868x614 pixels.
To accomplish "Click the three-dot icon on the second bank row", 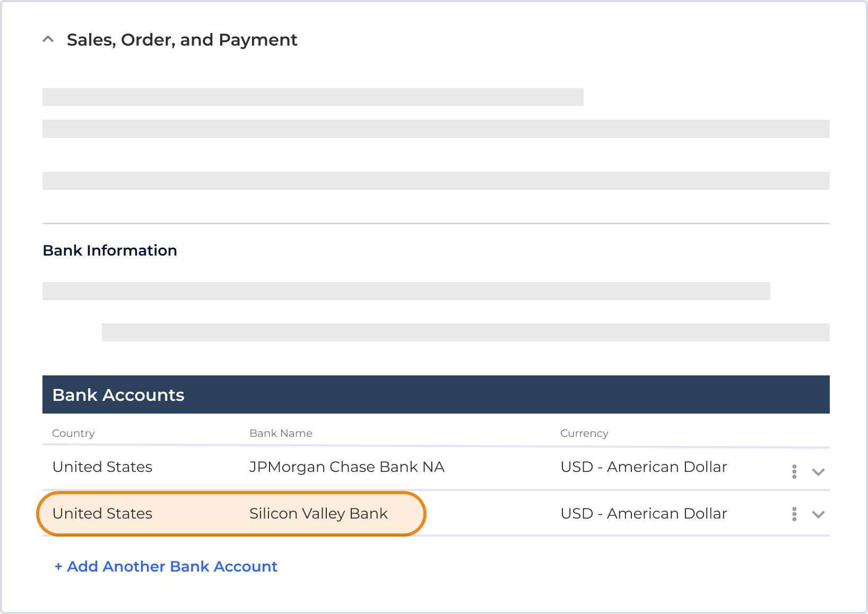I will 794,513.
